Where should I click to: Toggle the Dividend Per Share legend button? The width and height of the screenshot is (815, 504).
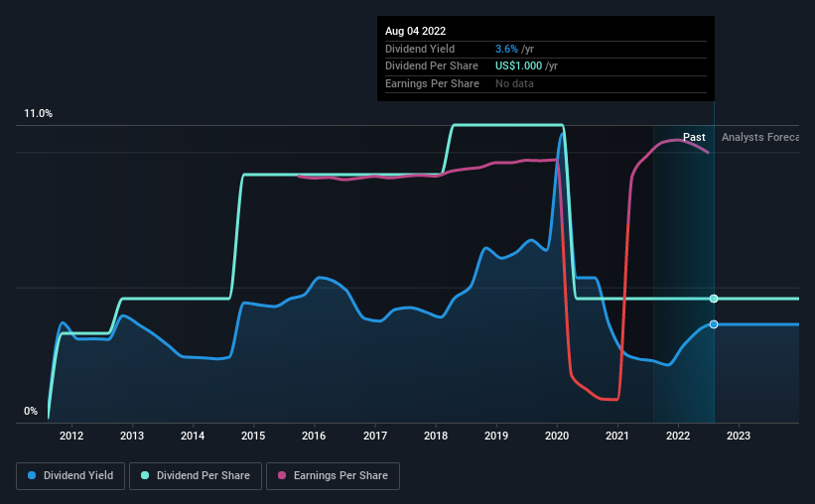(x=196, y=476)
